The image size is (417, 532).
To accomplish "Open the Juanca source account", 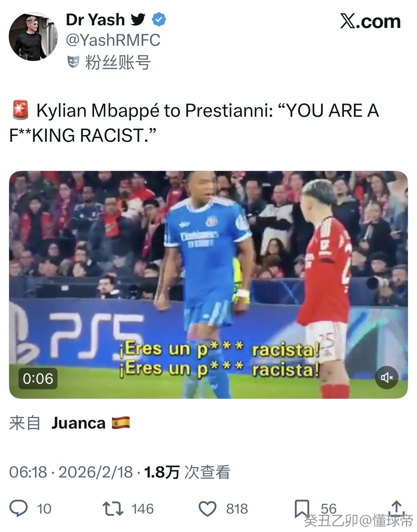I will click(78, 423).
